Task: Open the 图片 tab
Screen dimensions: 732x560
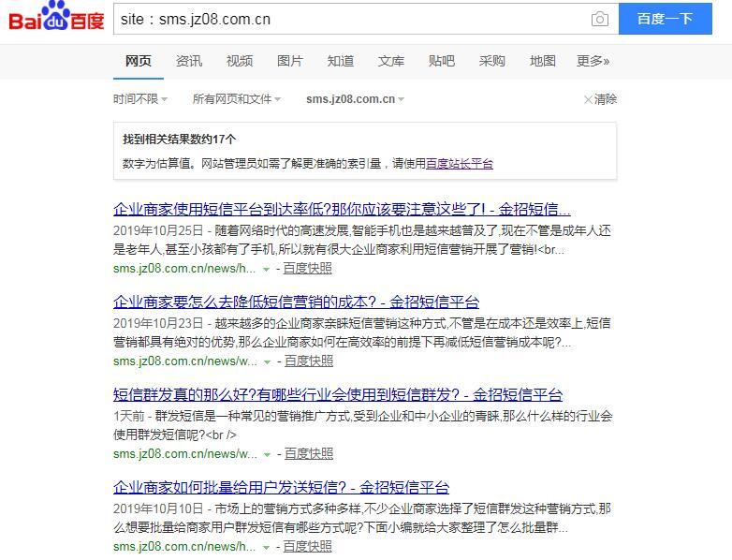Action: click(290, 61)
